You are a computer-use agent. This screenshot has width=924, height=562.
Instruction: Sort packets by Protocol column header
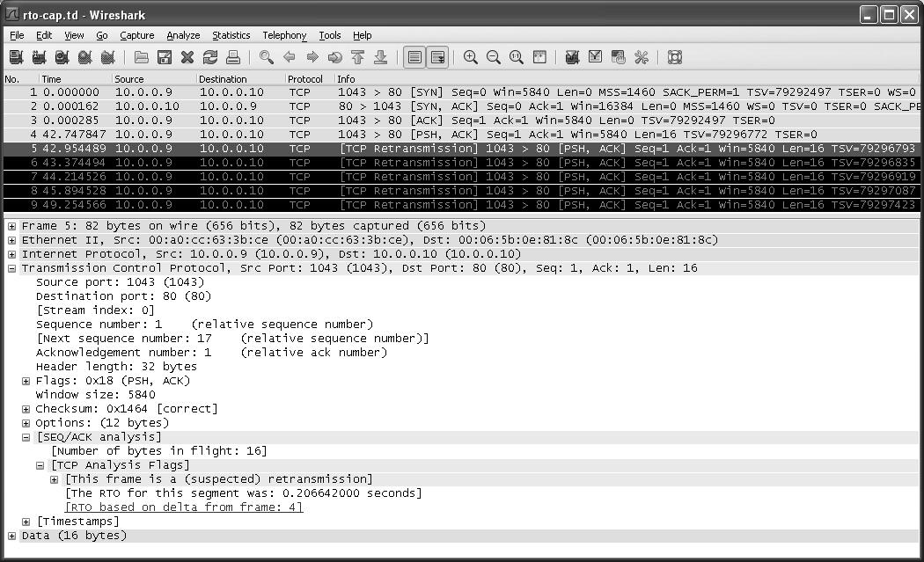(304, 79)
